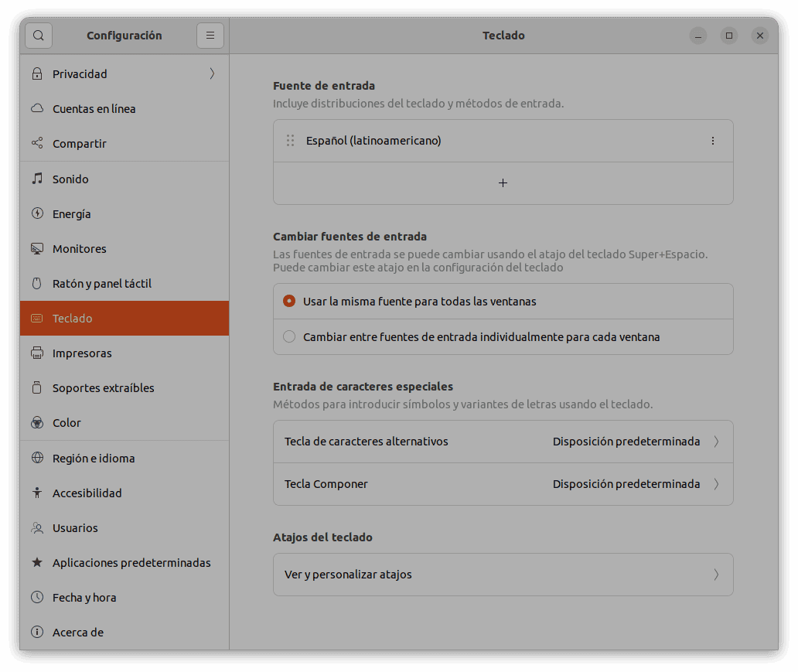Select the Impresoras printer icon
Viewport: 798px width, 672px height.
coord(36,353)
